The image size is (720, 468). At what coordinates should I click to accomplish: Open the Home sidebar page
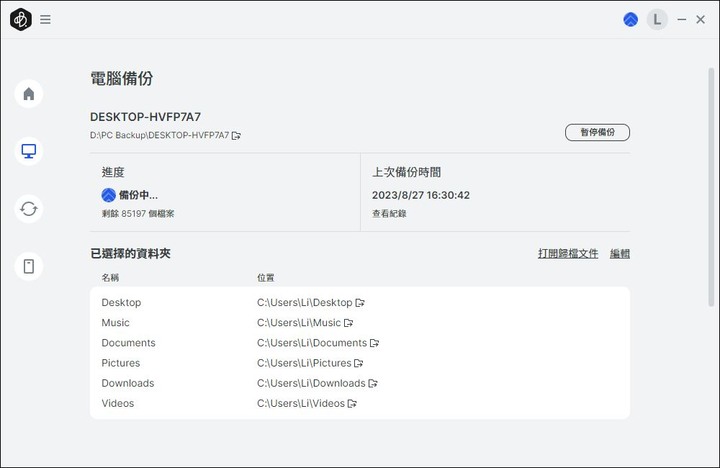coord(28,94)
